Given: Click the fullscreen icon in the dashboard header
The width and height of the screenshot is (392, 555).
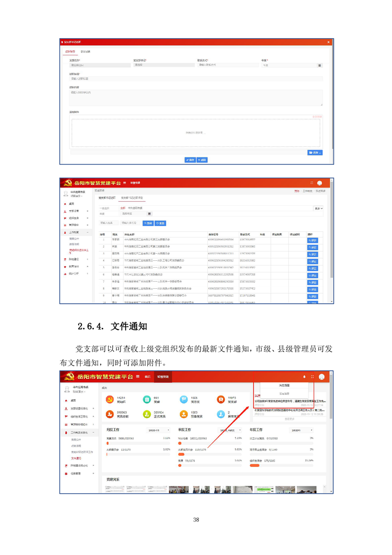Looking at the screenshot, I should tap(312, 376).
